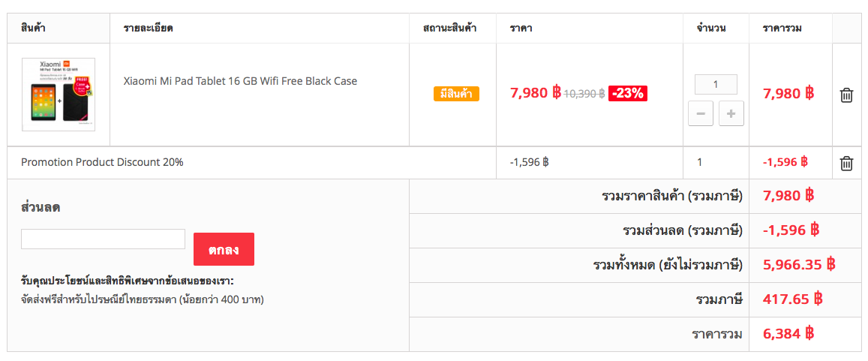Image resolution: width=868 pixels, height=361 pixels.
Task: Click the crossed-out 10,390 original price
Action: [584, 94]
